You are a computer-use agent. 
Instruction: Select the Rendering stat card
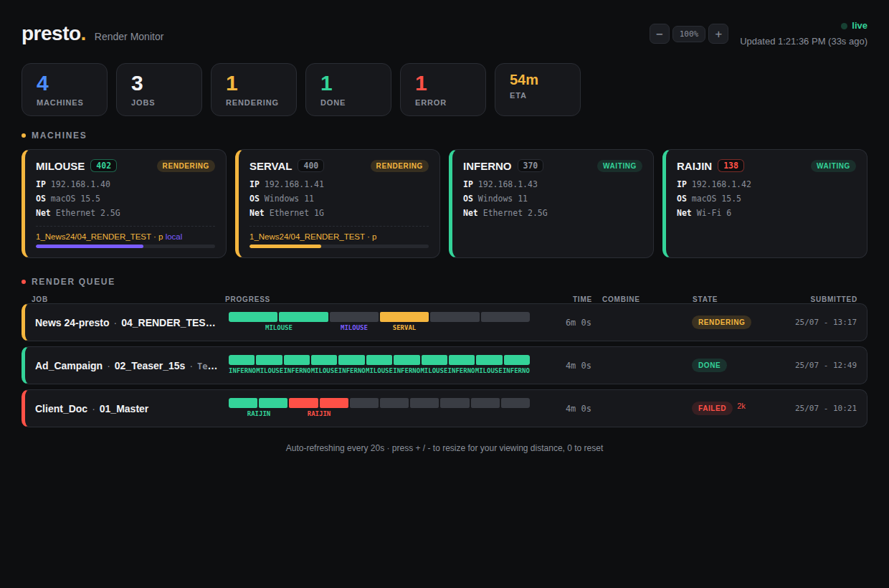point(254,90)
